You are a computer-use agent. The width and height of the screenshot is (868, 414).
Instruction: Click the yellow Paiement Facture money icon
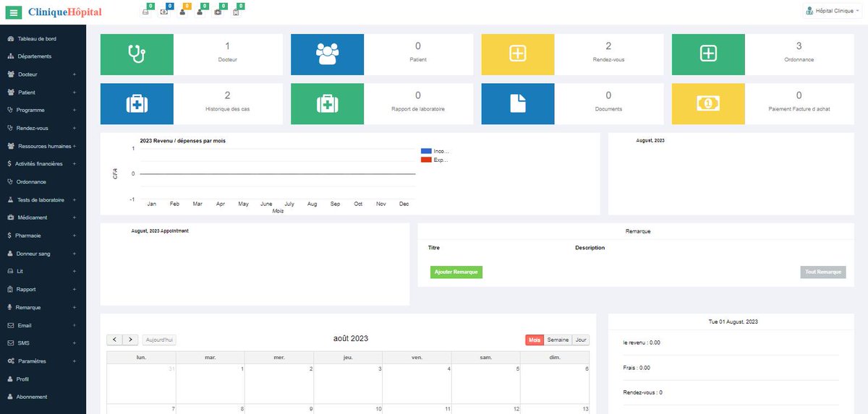coord(709,103)
